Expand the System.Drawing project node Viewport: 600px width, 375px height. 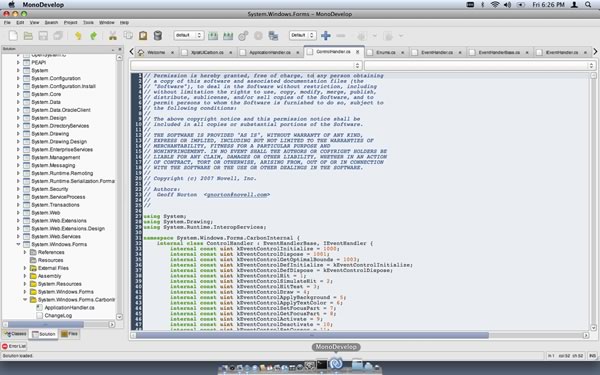[x=18, y=134]
